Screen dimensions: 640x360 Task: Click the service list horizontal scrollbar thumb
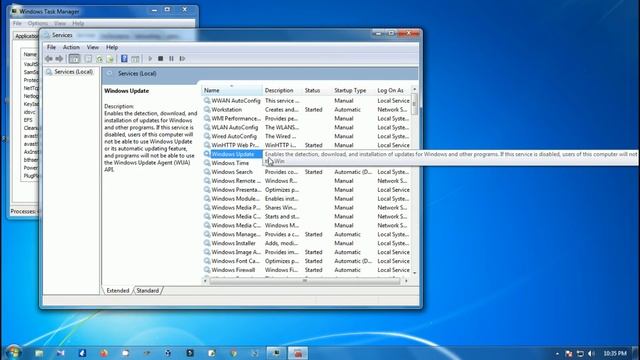[x=304, y=281]
